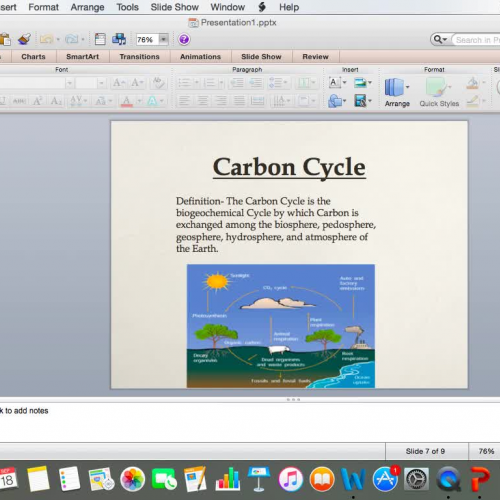The image size is (500, 500).
Task: Align text right
Action: [221, 101]
